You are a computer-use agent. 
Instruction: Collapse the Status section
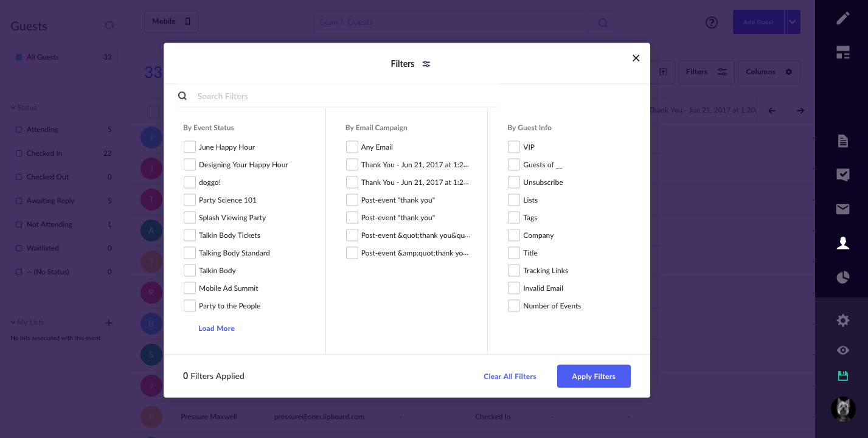(x=24, y=108)
